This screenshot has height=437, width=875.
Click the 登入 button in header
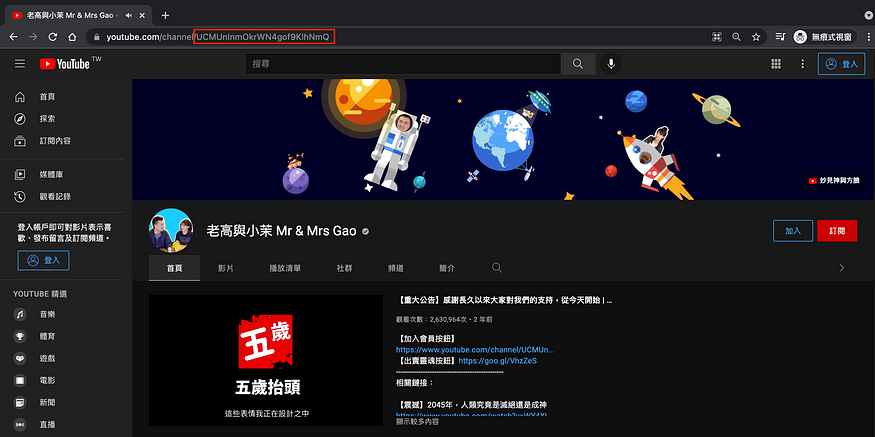click(x=842, y=64)
